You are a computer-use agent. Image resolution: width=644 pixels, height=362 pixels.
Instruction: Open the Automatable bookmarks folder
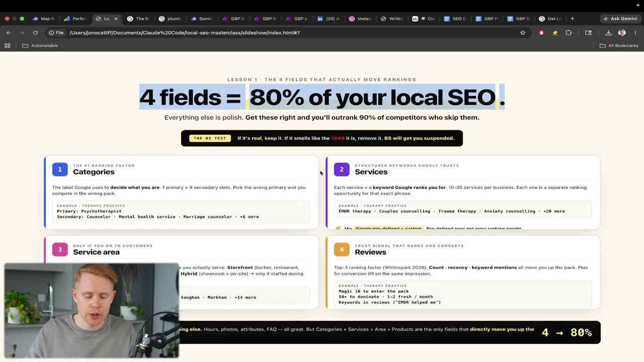click(x=40, y=46)
